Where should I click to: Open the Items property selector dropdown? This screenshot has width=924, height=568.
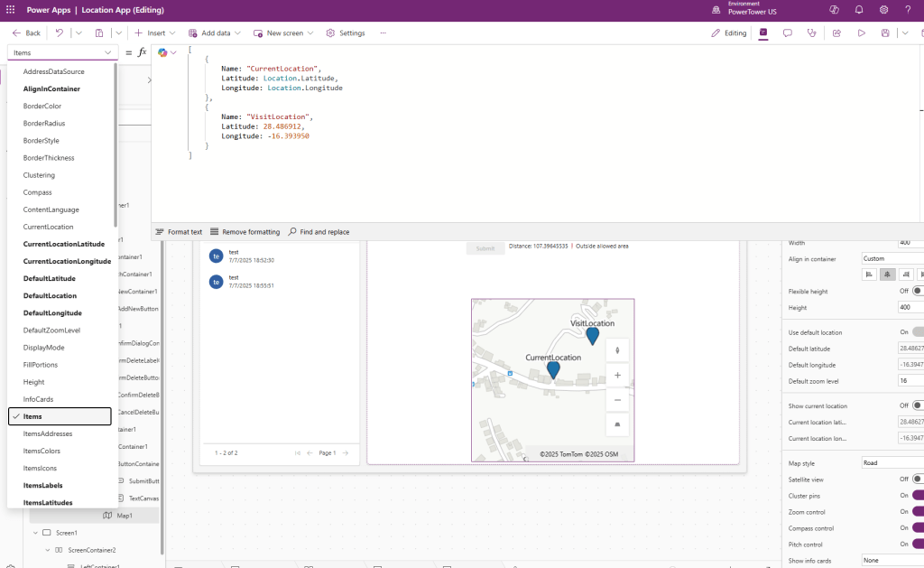pyautogui.click(x=62, y=52)
